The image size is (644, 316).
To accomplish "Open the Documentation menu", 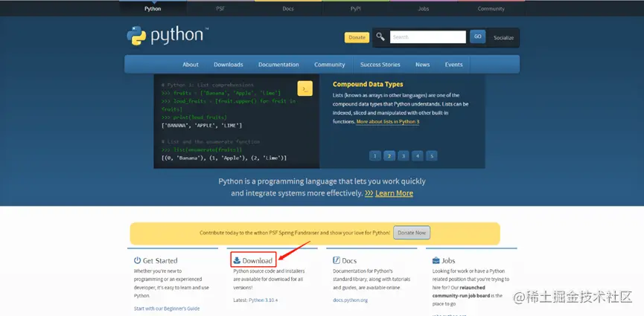I will click(x=278, y=65).
